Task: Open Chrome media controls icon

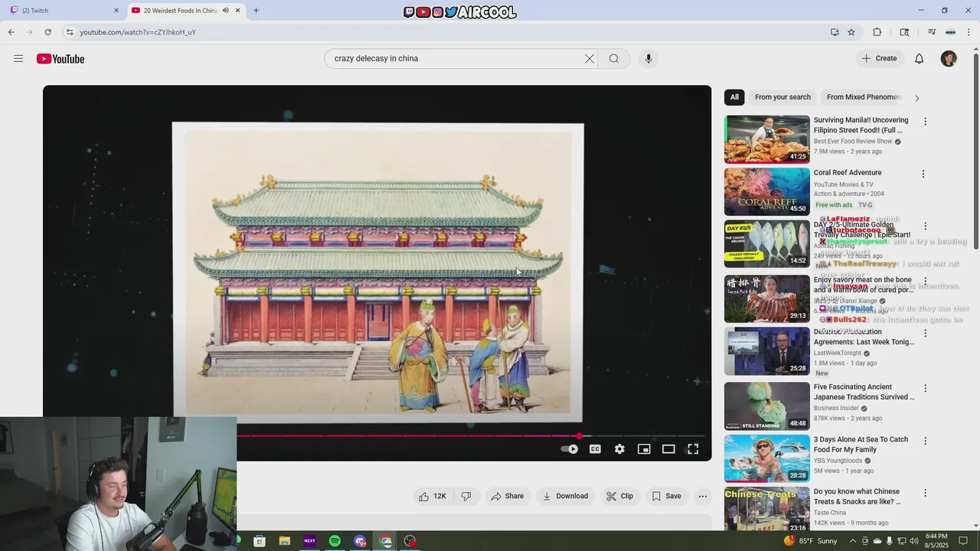Action: pos(932,32)
